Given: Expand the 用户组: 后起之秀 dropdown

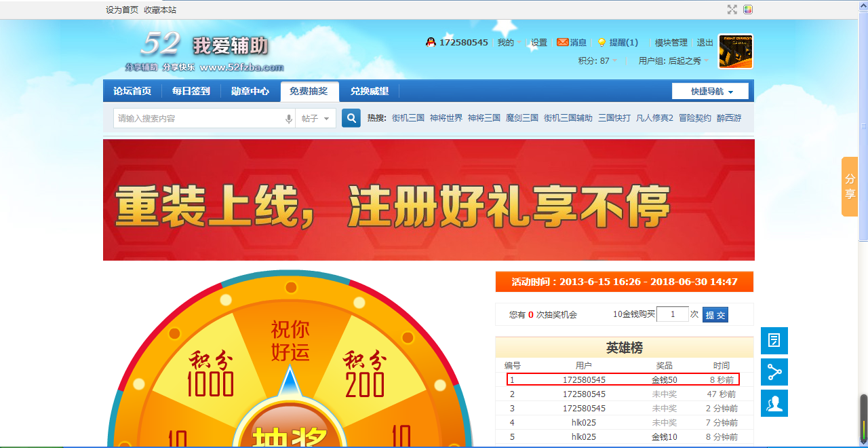Looking at the screenshot, I should coord(673,60).
